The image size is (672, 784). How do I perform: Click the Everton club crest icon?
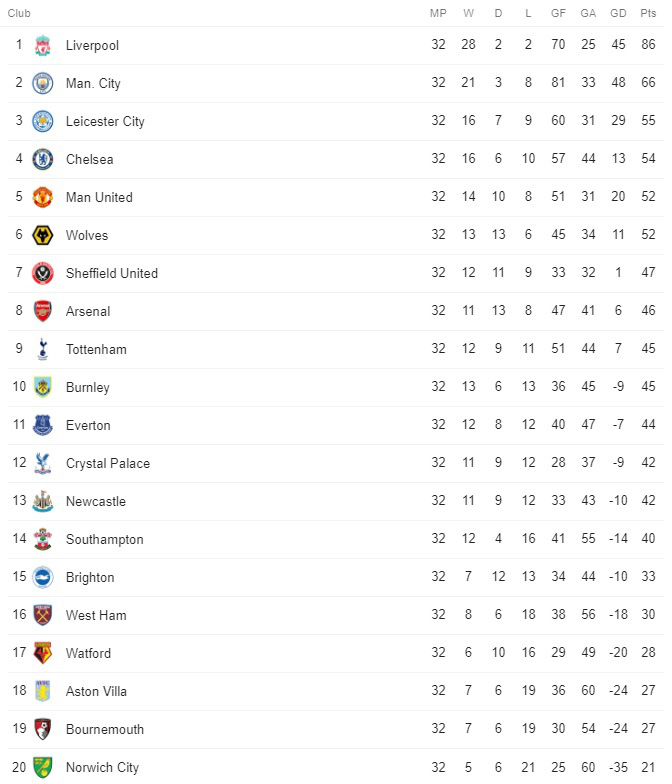[42, 426]
